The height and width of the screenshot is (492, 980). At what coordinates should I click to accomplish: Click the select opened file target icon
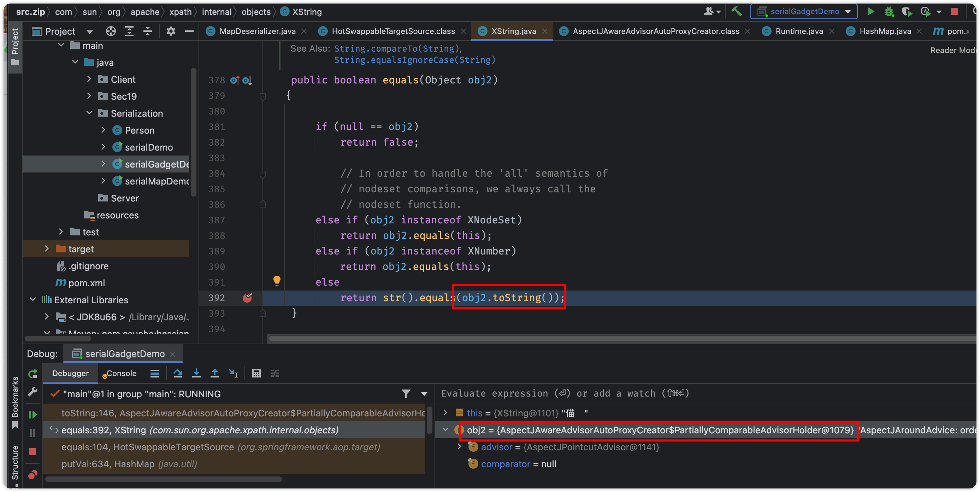[x=111, y=31]
